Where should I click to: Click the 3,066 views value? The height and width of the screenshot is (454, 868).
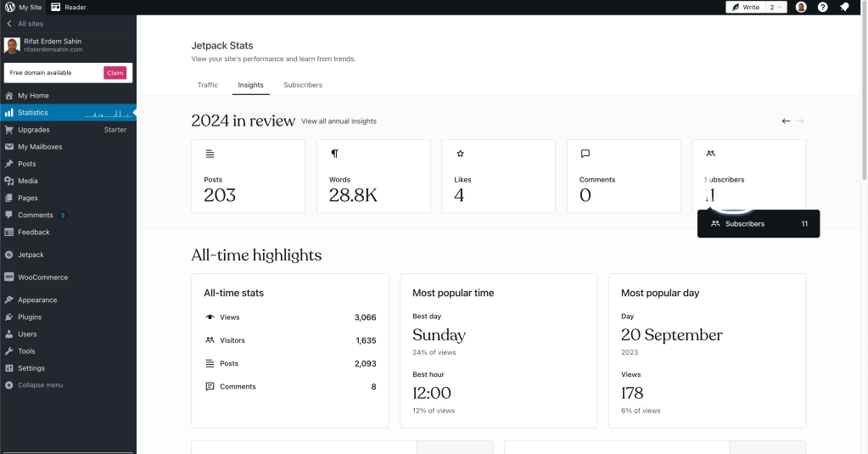(x=366, y=317)
